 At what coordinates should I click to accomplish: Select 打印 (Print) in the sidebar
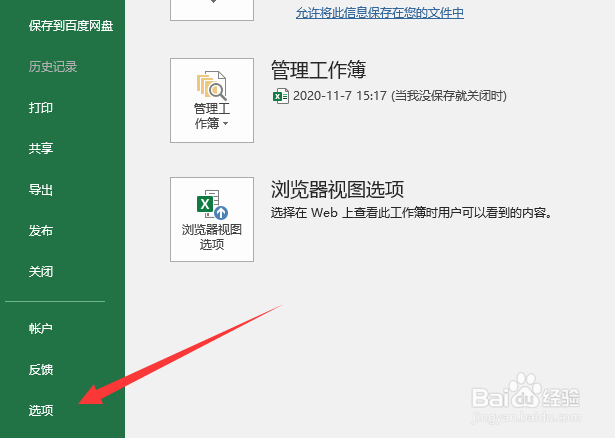click(x=41, y=107)
